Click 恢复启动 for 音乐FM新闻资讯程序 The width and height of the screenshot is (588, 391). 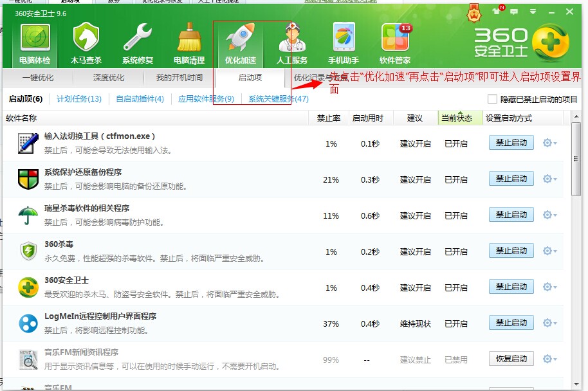511,359
